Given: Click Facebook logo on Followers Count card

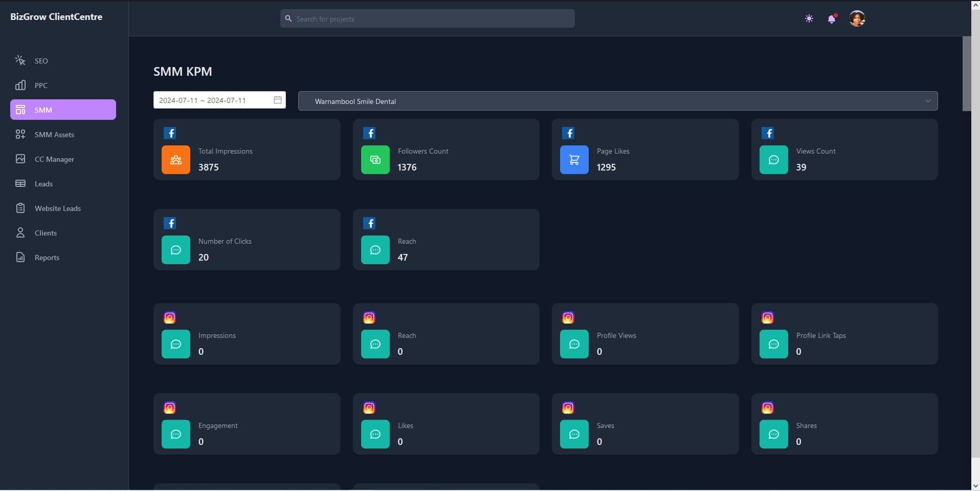Looking at the screenshot, I should point(369,133).
